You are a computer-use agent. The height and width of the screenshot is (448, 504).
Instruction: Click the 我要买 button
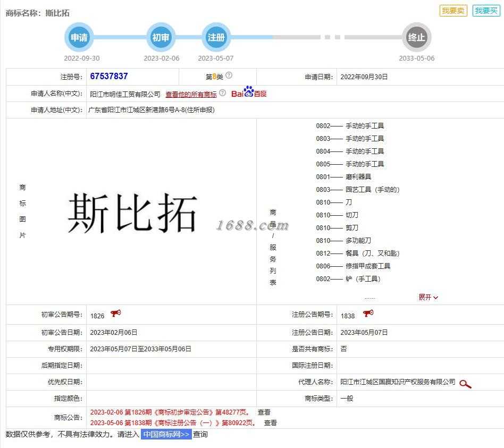pyautogui.click(x=486, y=11)
